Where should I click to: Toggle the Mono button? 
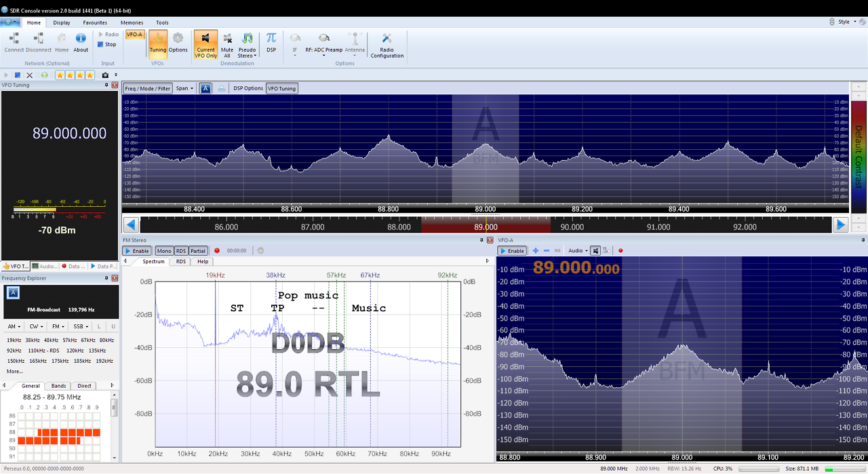pyautogui.click(x=164, y=251)
